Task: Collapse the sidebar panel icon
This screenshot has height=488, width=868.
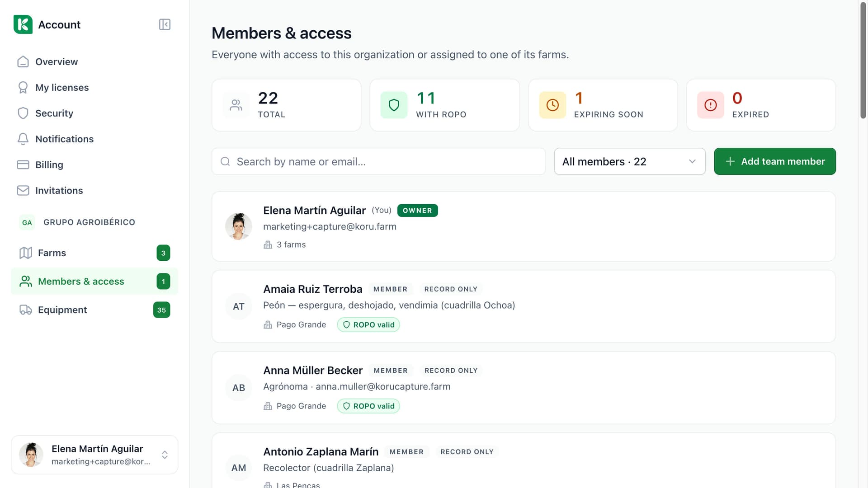Action: [x=165, y=24]
